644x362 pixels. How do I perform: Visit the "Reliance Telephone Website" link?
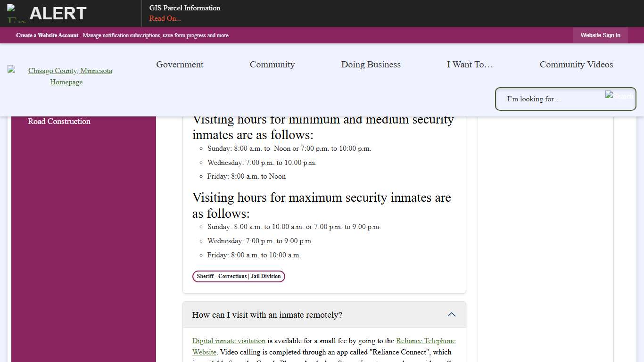tap(426, 341)
